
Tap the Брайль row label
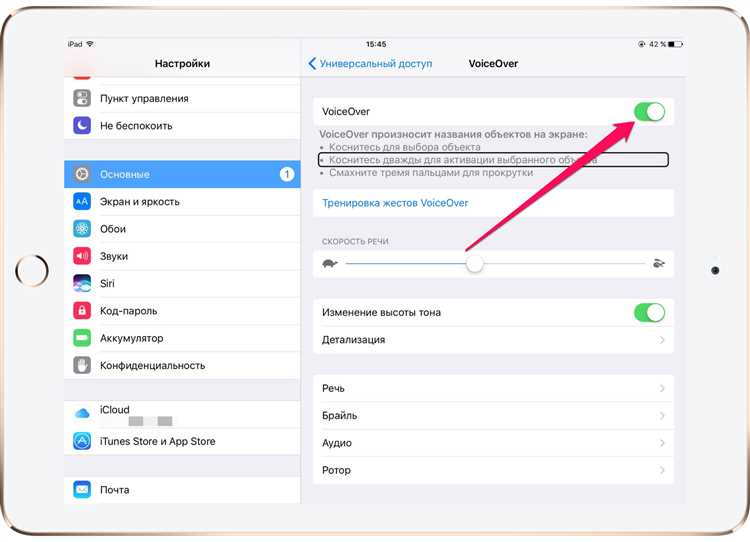coord(340,415)
